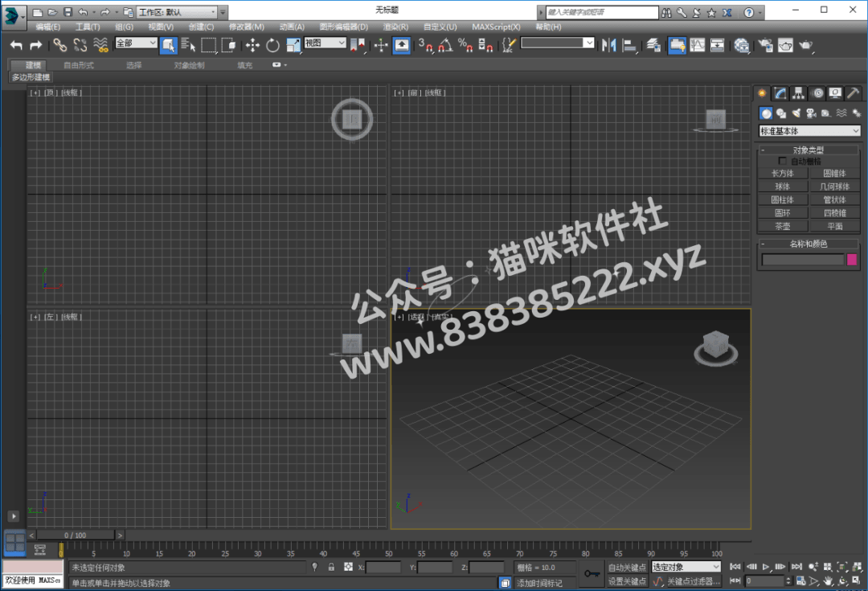The width and height of the screenshot is (868, 591).
Task: Click the 0 / 100 time slider
Action: pyautogui.click(x=76, y=535)
